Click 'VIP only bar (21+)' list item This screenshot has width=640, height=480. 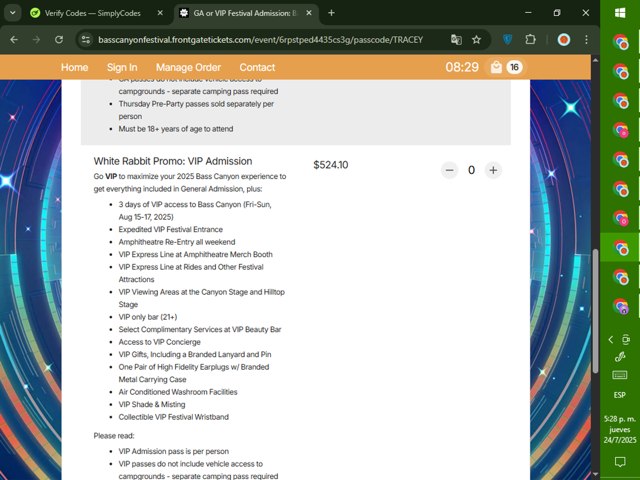(148, 317)
